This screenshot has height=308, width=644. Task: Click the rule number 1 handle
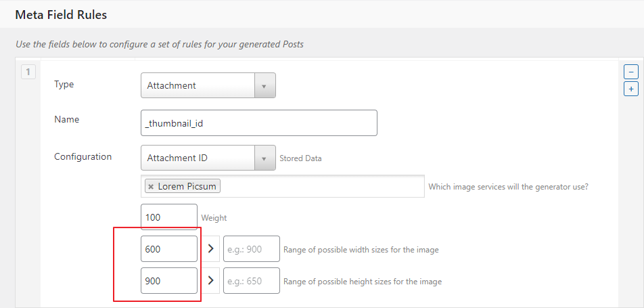click(x=28, y=70)
